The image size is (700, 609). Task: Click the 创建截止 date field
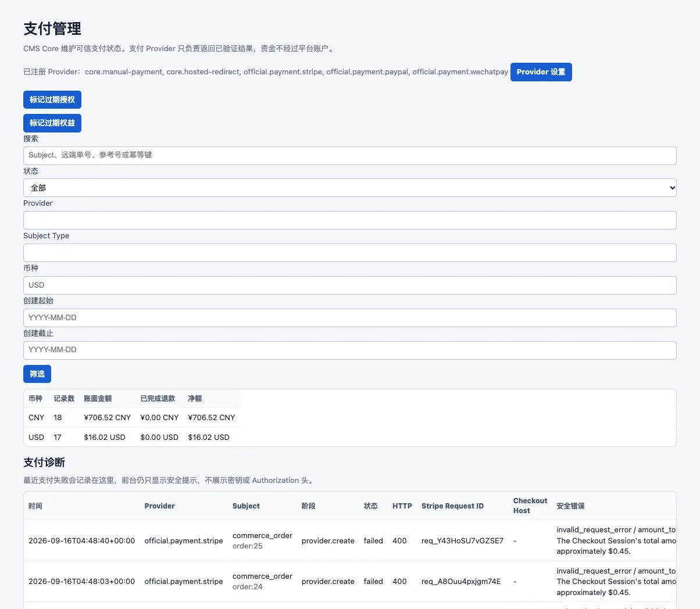click(350, 350)
